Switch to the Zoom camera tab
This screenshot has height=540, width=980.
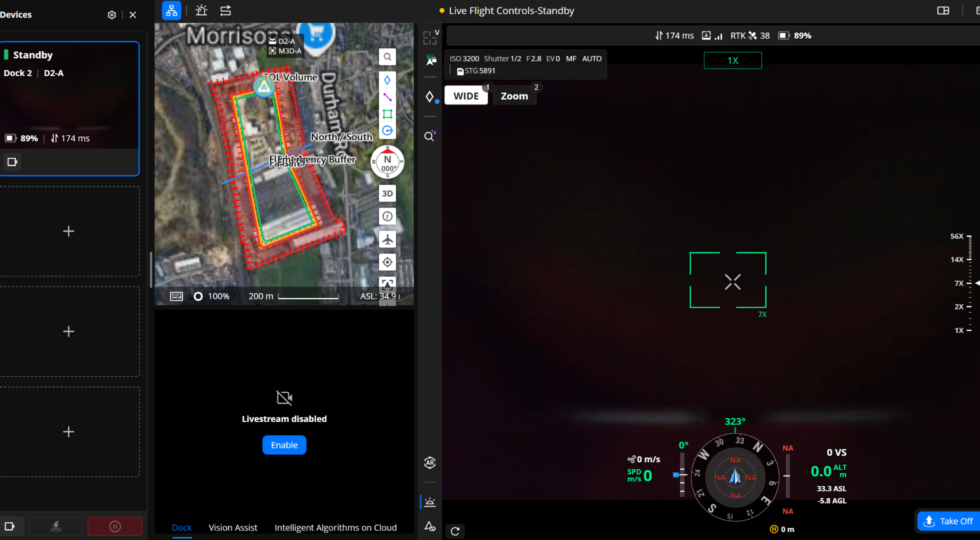click(x=514, y=95)
